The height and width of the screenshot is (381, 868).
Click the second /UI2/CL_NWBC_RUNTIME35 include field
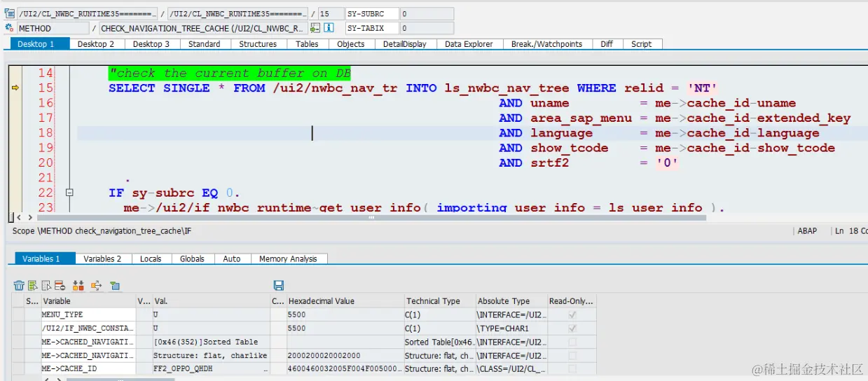pos(237,13)
